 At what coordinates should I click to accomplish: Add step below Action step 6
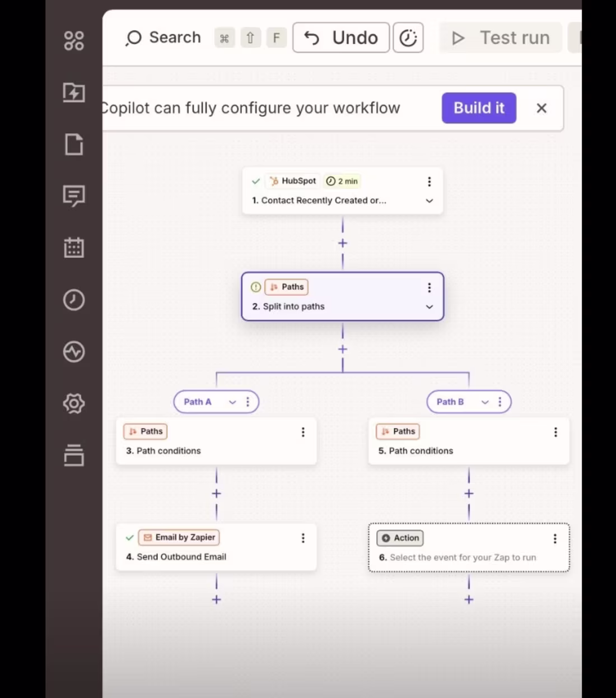tap(469, 599)
